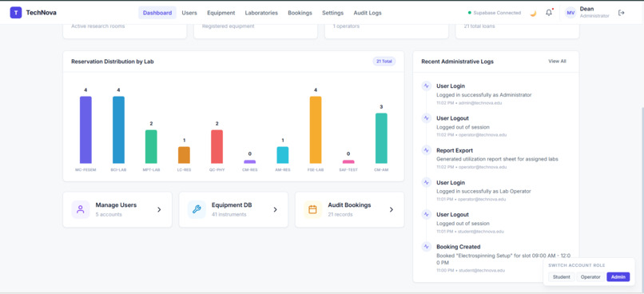
Task: Switch account role to Admin
Action: 618,276
